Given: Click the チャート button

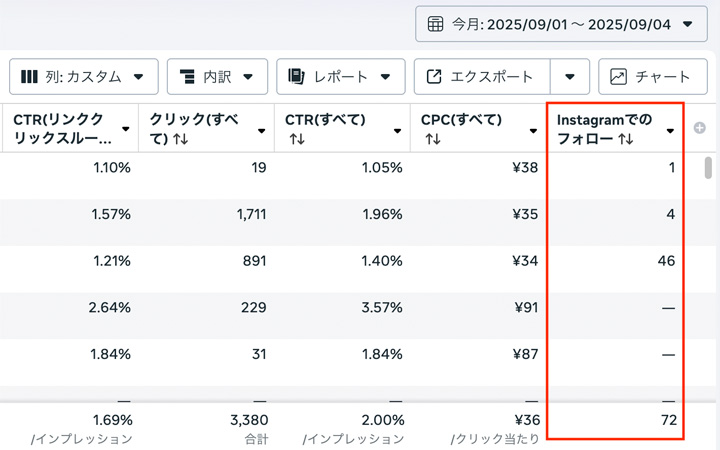Looking at the screenshot, I should 652,77.
